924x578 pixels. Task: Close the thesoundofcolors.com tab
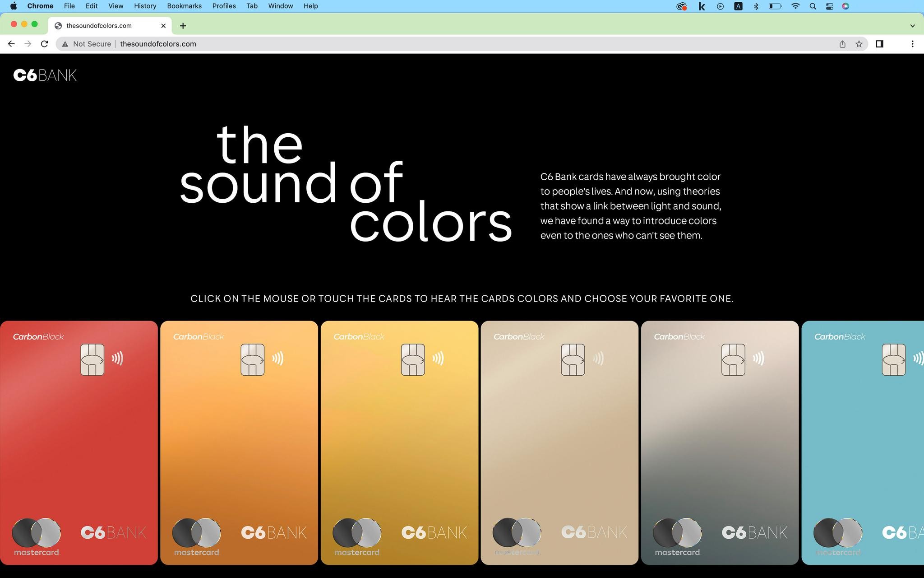(x=163, y=26)
